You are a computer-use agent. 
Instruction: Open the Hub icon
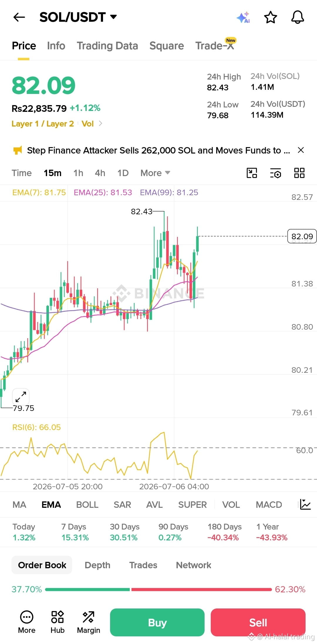click(58, 622)
